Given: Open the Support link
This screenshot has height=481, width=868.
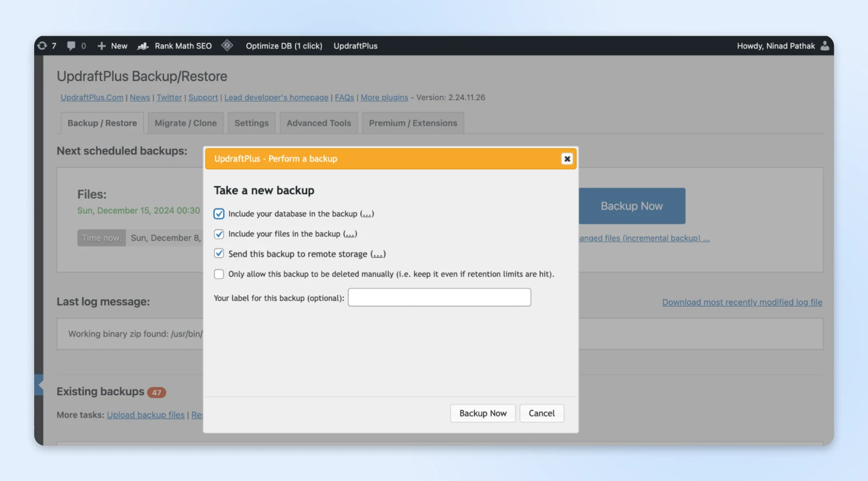Looking at the screenshot, I should pos(203,97).
